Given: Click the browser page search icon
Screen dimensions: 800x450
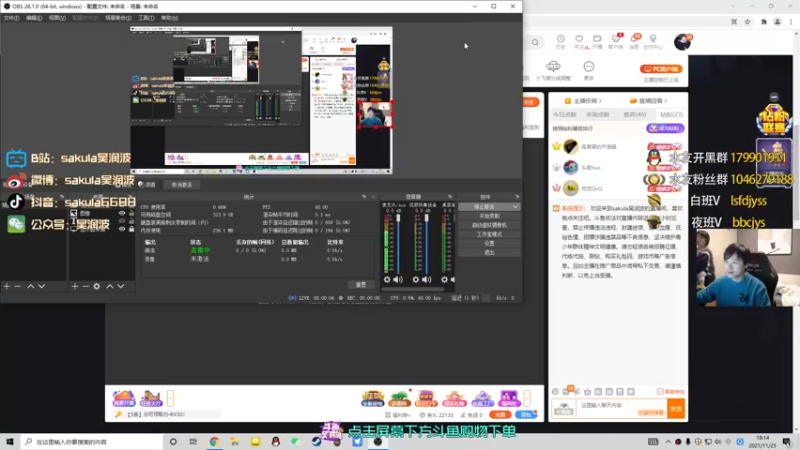Looking at the screenshot, I should [x=535, y=42].
